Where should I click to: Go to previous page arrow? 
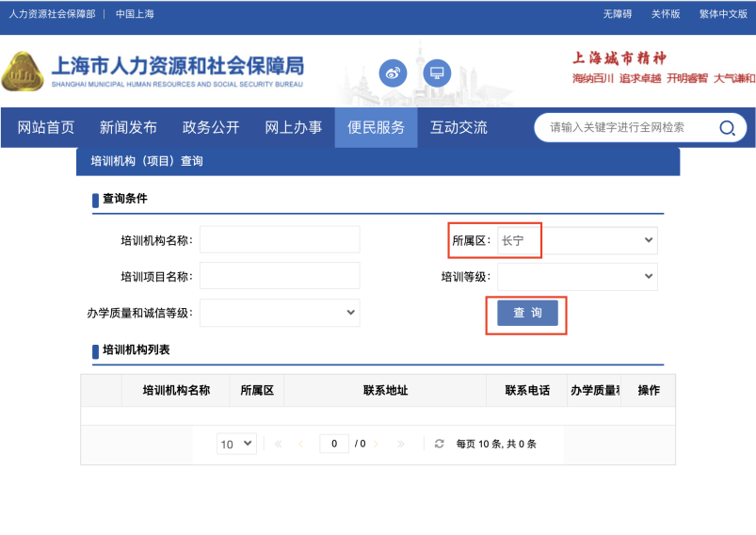pos(301,444)
